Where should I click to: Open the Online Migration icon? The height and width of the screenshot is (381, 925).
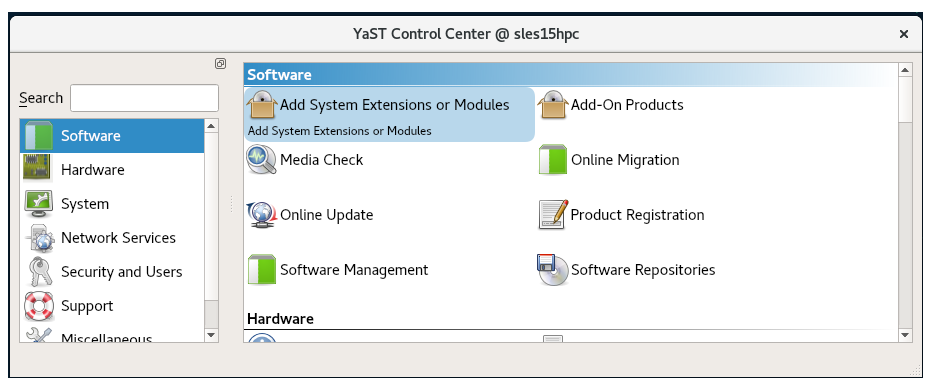tap(553, 160)
